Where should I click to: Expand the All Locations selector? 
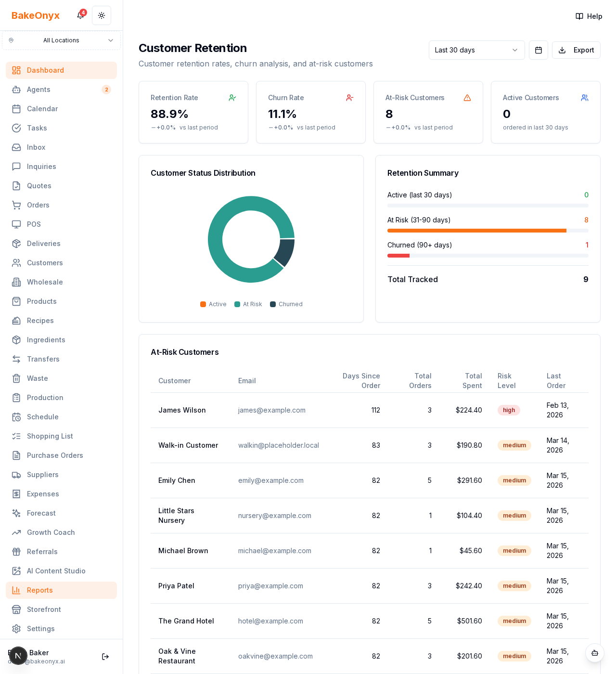pyautogui.click(x=61, y=40)
